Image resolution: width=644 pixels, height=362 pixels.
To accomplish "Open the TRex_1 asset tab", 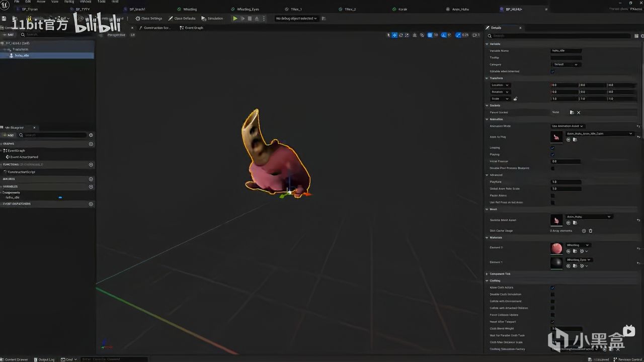I will 294,9.
